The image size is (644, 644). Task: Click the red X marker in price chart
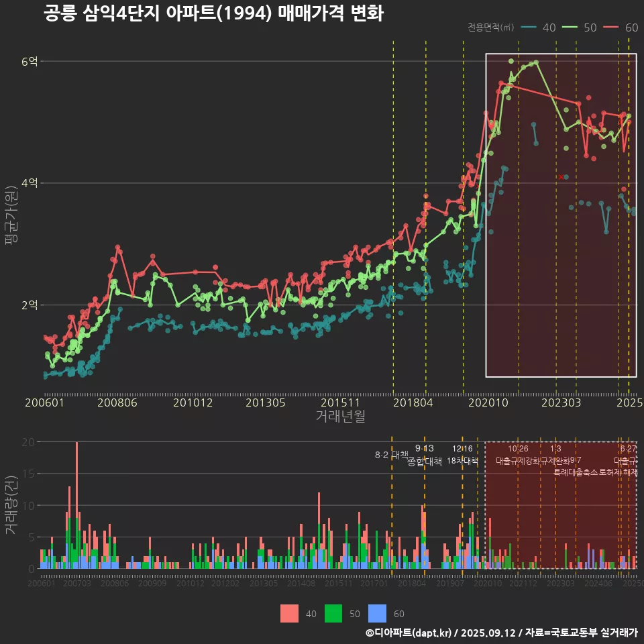tap(561, 176)
